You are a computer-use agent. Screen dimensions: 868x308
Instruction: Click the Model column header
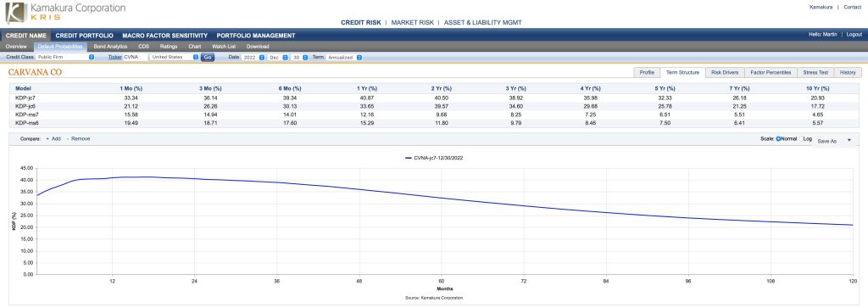[23, 88]
